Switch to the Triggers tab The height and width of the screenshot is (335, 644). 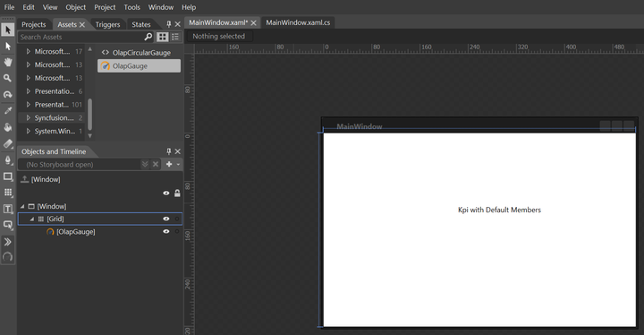pos(107,24)
